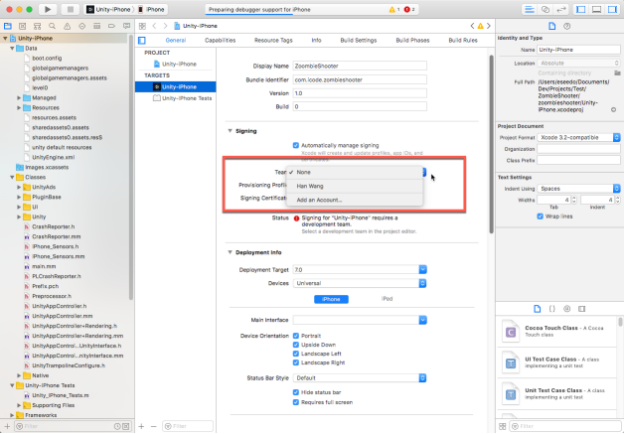Viewport: 624px width, 434px height.
Task: Uncheck Upside Down orientation
Action: pos(296,345)
